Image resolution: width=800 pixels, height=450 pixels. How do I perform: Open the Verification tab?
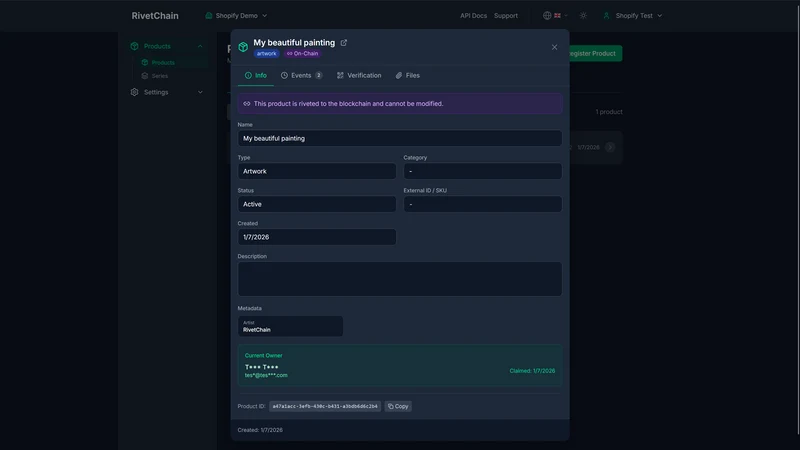359,76
